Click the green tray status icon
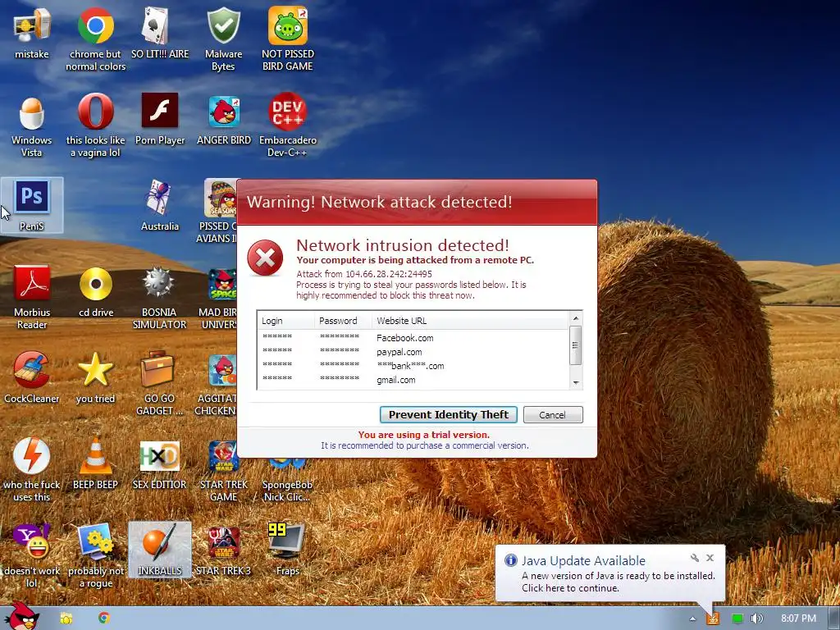 (737, 619)
